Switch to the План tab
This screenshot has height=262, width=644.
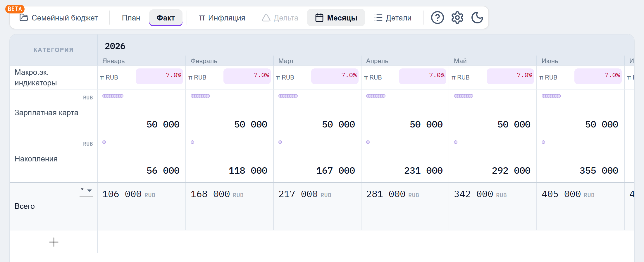point(131,18)
